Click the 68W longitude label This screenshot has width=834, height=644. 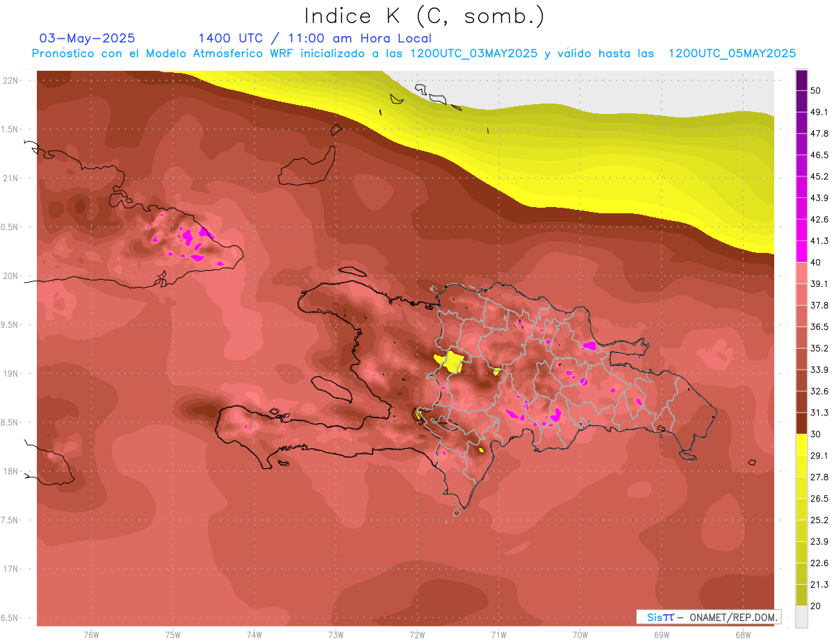pos(742,634)
